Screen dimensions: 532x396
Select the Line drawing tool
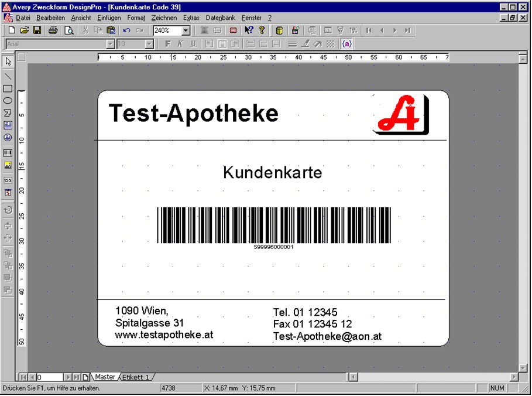pyautogui.click(x=8, y=76)
